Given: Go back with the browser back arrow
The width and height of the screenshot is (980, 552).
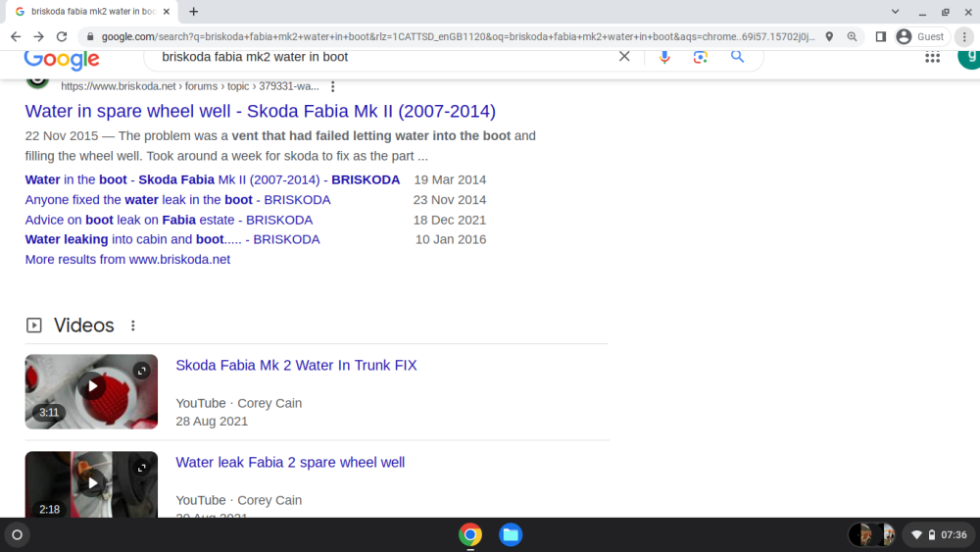Looking at the screenshot, I should (x=16, y=37).
